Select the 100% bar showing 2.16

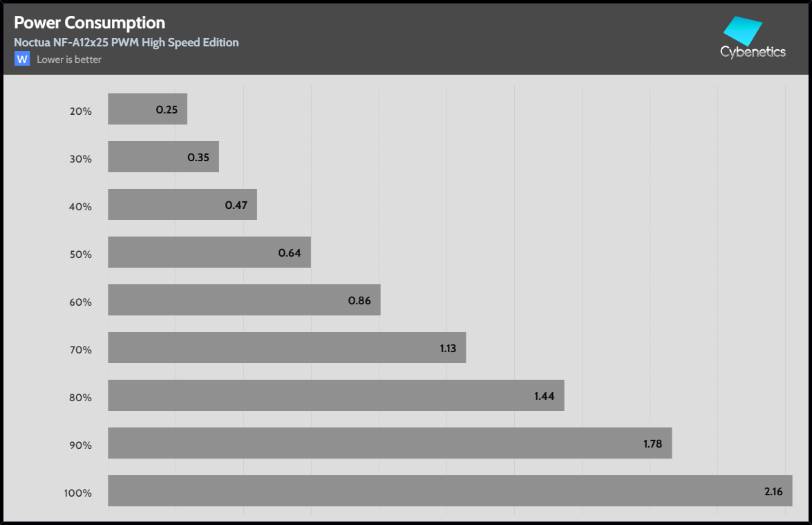pyautogui.click(x=450, y=490)
